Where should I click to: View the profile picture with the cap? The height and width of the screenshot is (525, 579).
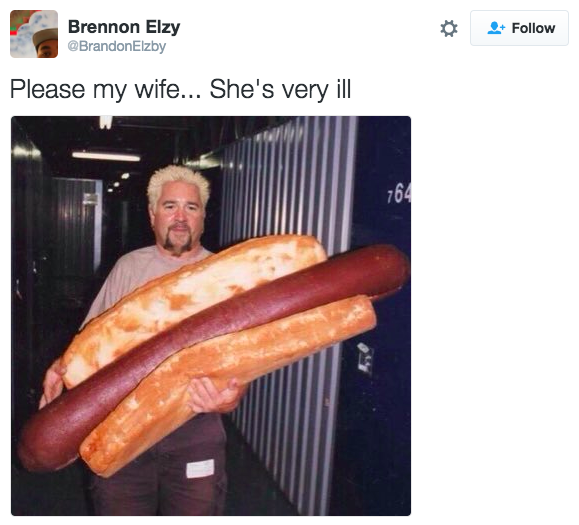[x=34, y=34]
